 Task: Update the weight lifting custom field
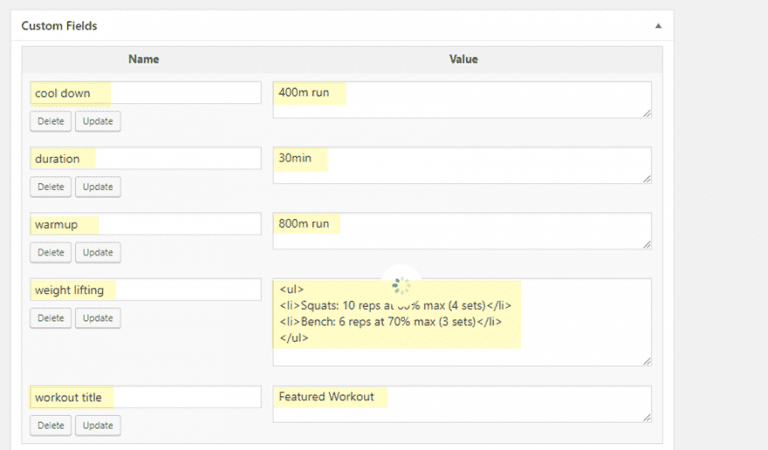tap(98, 318)
